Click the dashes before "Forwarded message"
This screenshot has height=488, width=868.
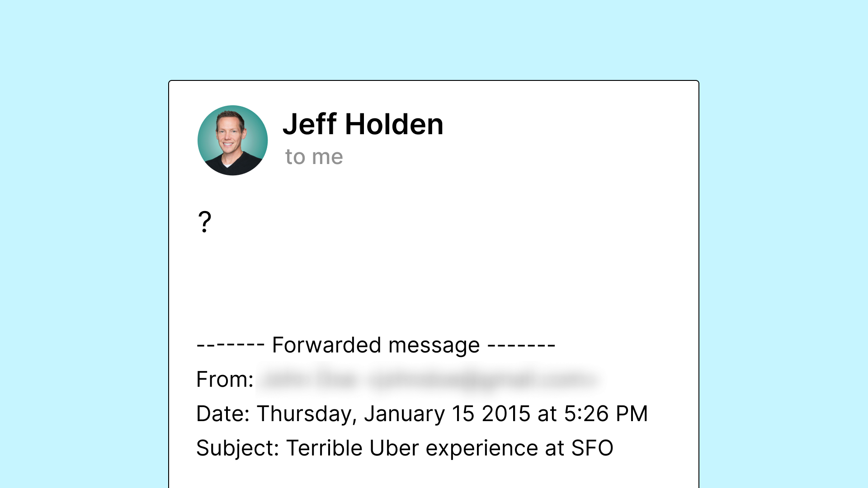[x=231, y=346]
